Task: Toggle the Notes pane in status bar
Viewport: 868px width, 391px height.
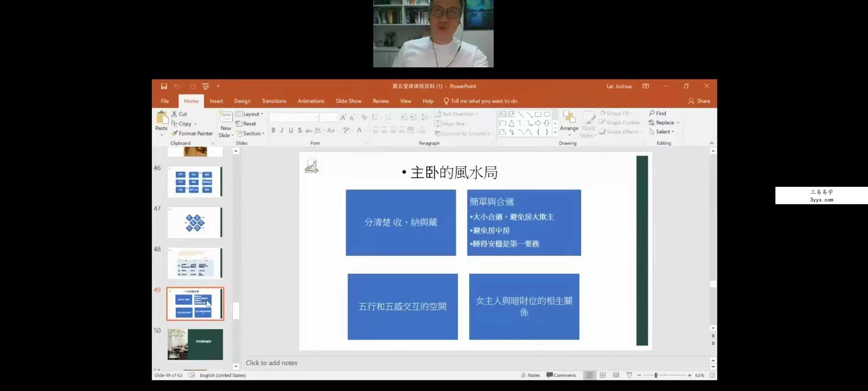Action: [x=530, y=375]
